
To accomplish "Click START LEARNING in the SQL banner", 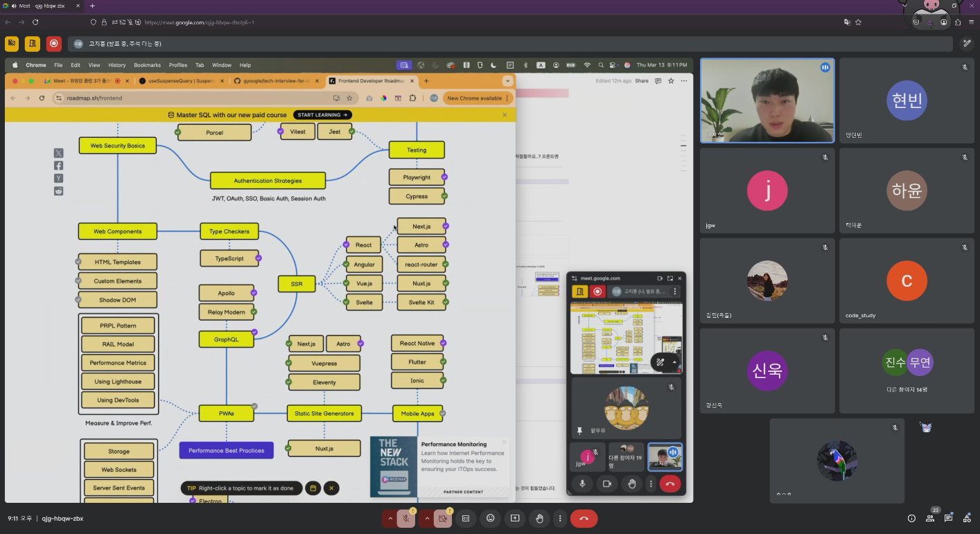I will point(322,115).
